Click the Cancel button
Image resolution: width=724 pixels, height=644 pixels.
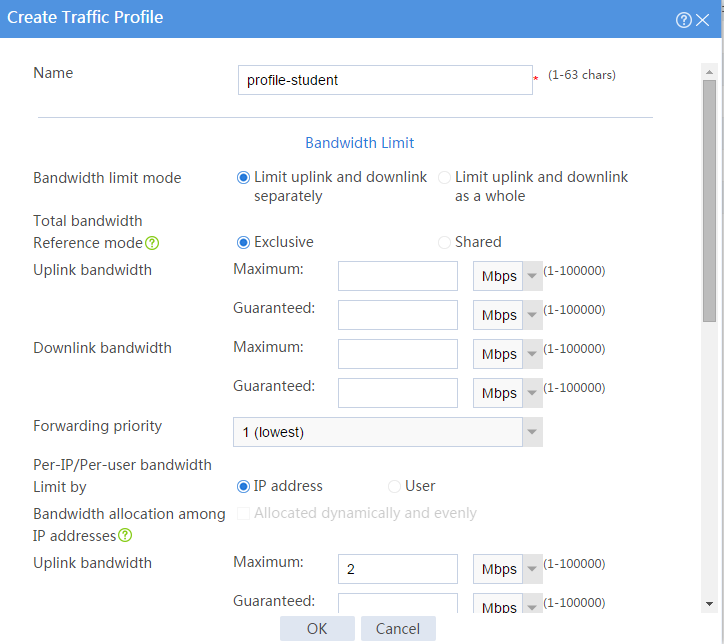pyautogui.click(x=398, y=628)
